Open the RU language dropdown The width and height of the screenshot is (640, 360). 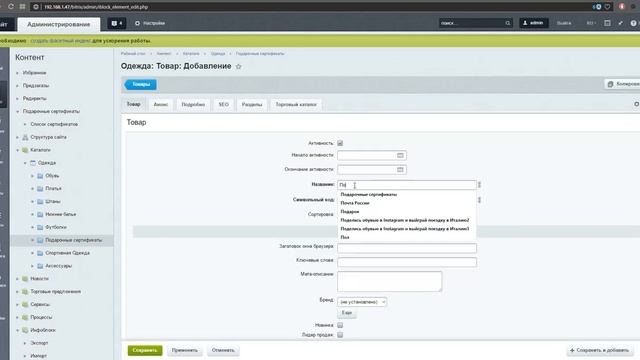[590, 23]
